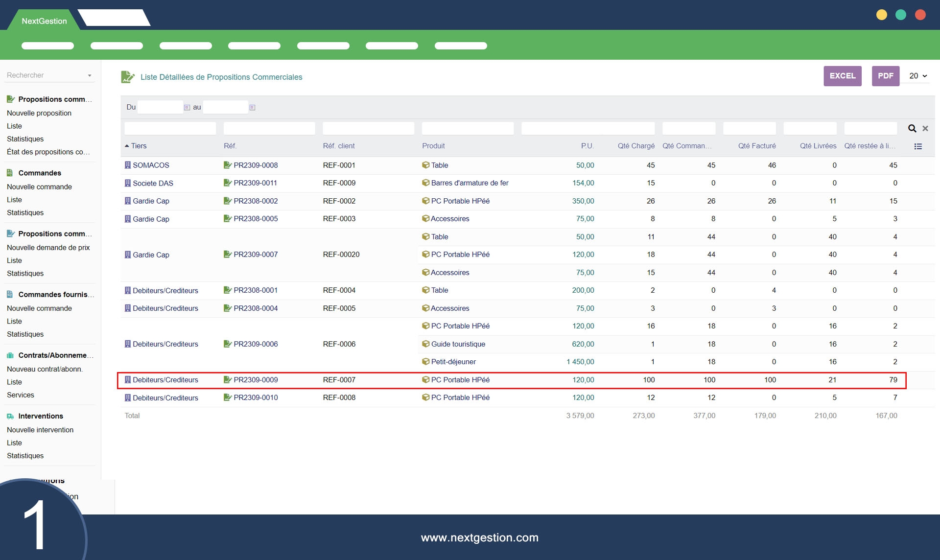
Task: Expand the Rechercher search dropdown
Action: click(x=90, y=75)
